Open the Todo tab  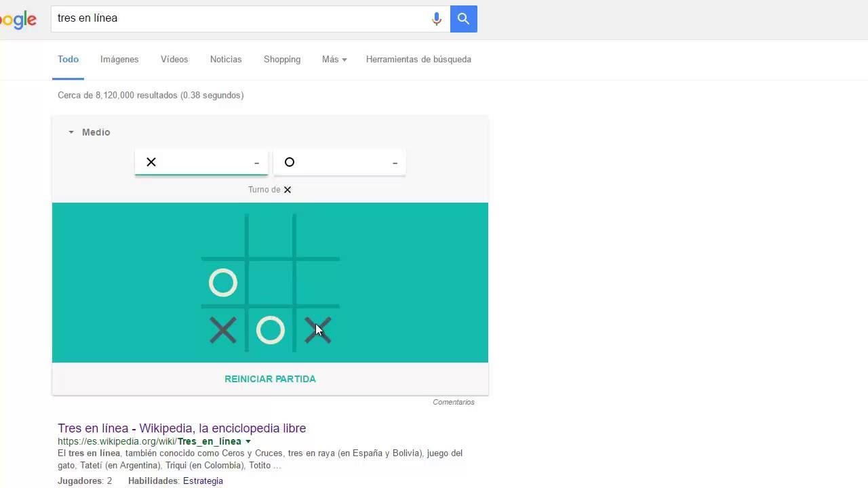[68, 60]
